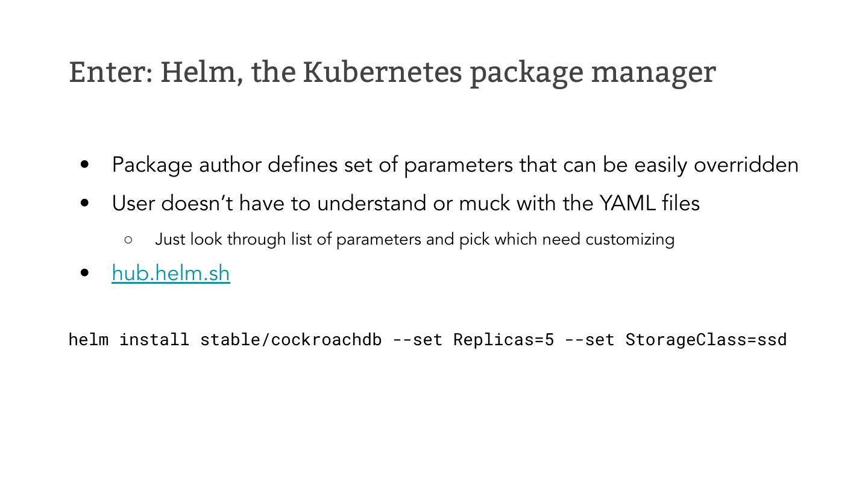The height and width of the screenshot is (488, 868).
Task: Click "StorageClass=ssd" in the command
Action: 706,340
